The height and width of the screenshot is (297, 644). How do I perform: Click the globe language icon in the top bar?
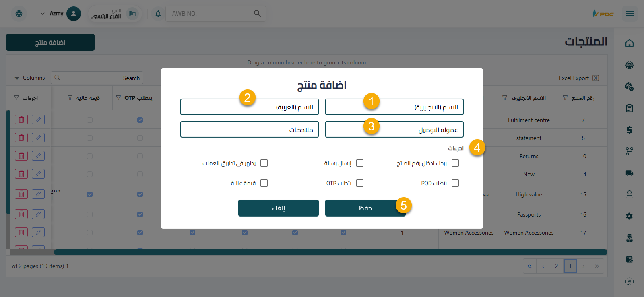[x=19, y=13]
